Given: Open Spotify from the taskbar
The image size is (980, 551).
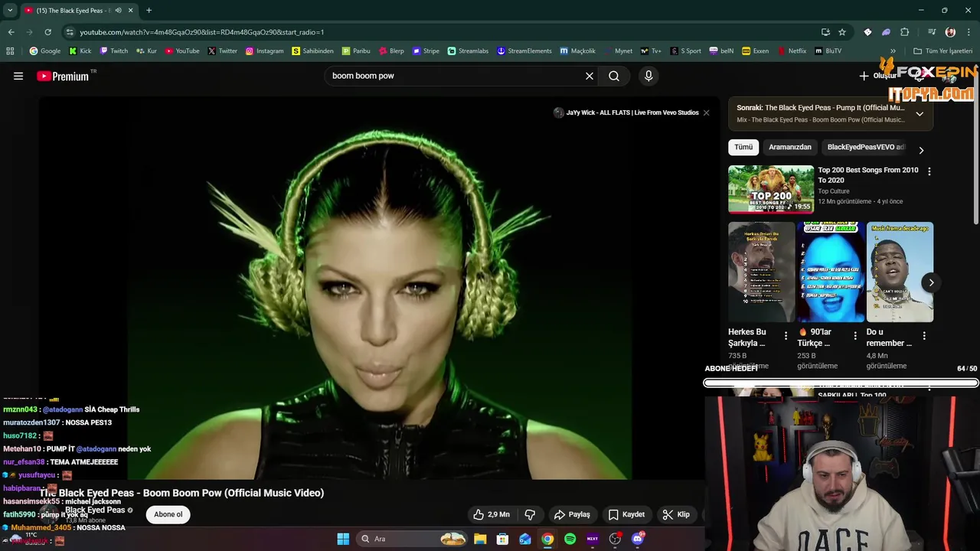Looking at the screenshot, I should click(x=570, y=539).
